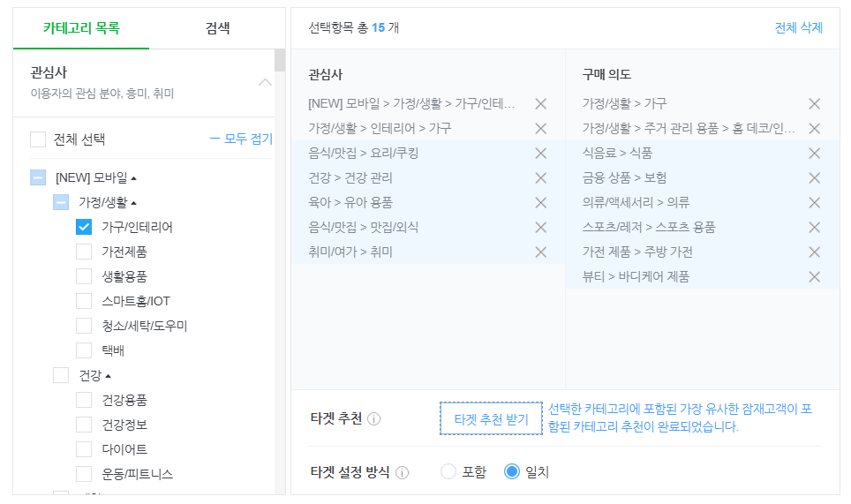851x504 pixels.
Task: Check the 택배 checkbox
Action: [84, 350]
